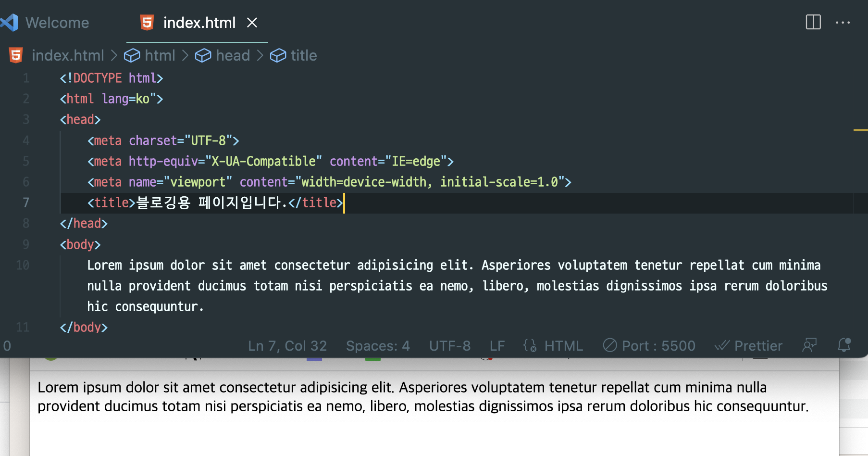
Task: Click the </head> closing tag
Action: click(x=84, y=223)
